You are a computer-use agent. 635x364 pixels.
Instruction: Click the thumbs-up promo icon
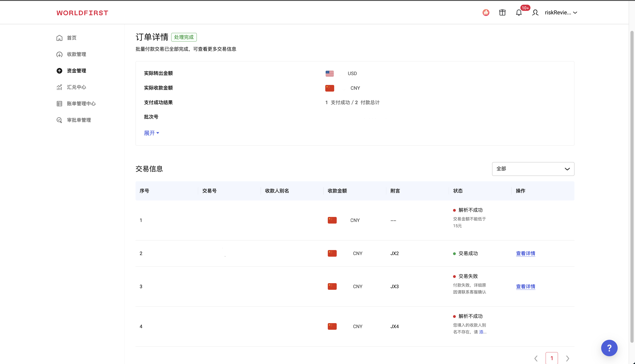click(x=486, y=12)
